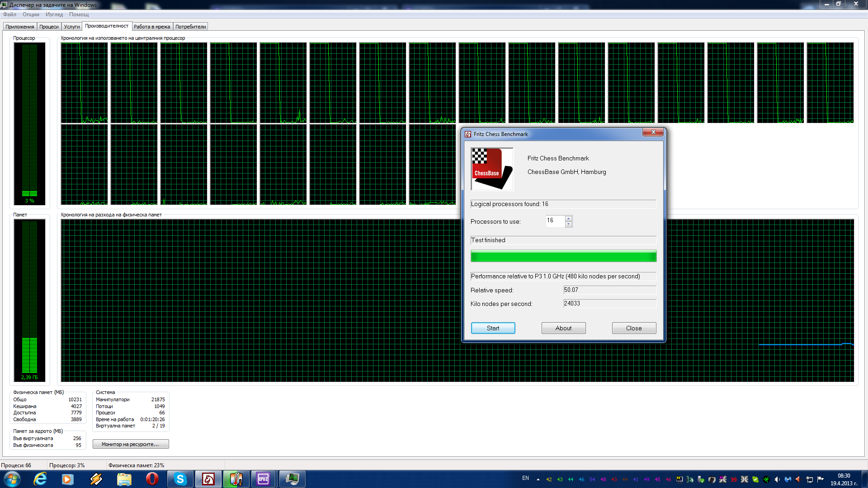
Task: Switch to the Процеси tab
Action: coord(49,27)
